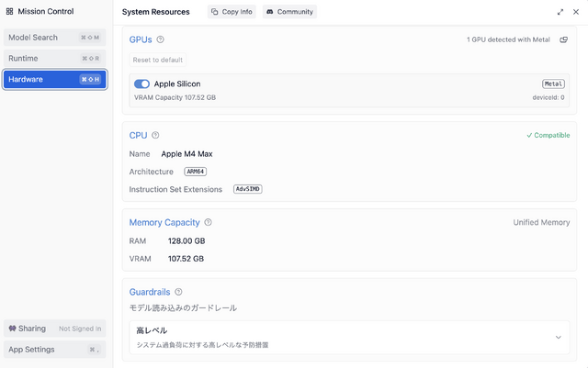Click the Memory Capacity heading
This screenshot has width=588, height=368.
point(164,223)
